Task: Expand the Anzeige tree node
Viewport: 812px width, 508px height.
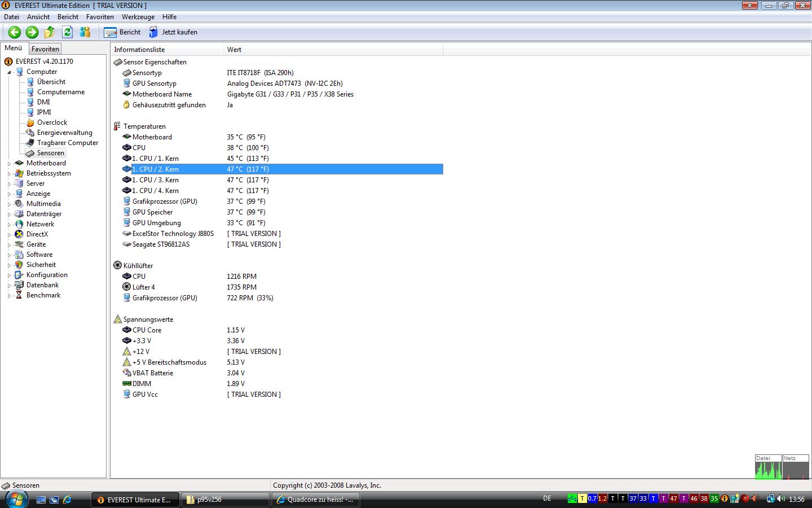Action: [9, 194]
